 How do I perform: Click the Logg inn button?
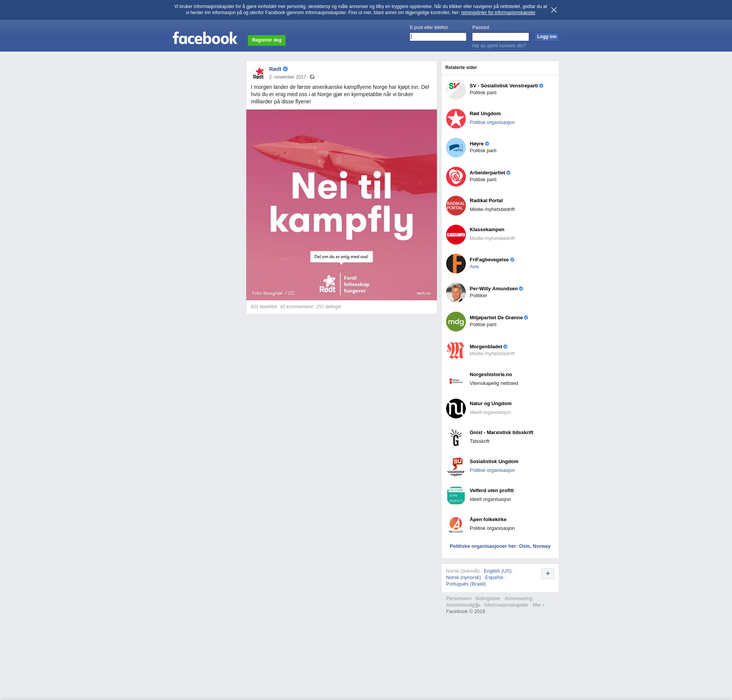pos(547,37)
